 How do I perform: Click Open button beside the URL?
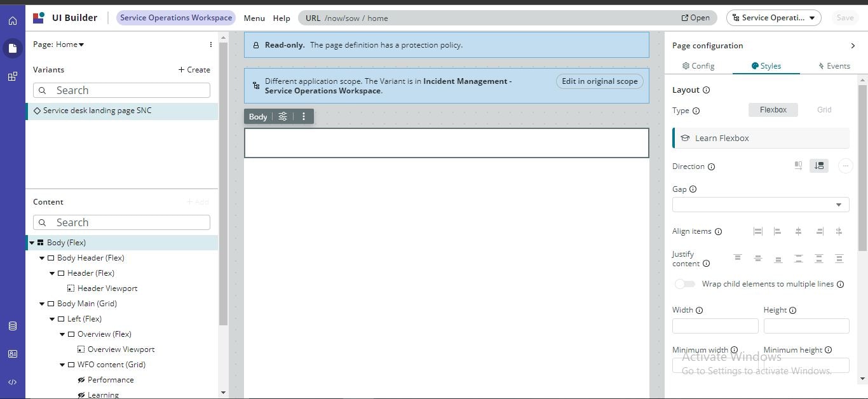(695, 18)
